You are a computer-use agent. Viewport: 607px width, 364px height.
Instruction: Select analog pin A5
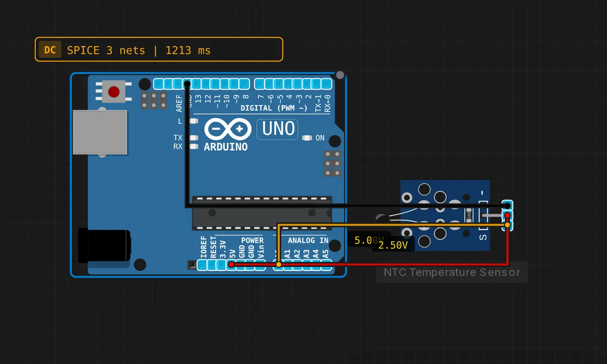(327, 265)
